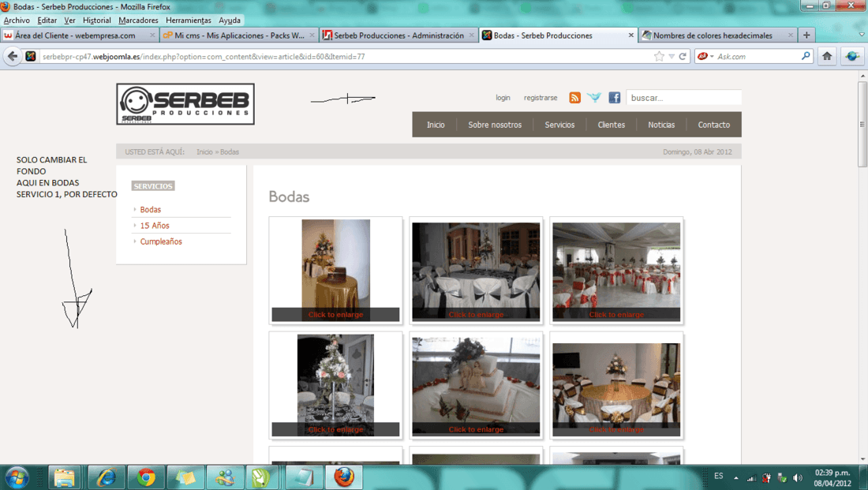Switch to Serbeb Producciones Administración tab
Viewport: 868px width, 490px height.
click(x=398, y=35)
